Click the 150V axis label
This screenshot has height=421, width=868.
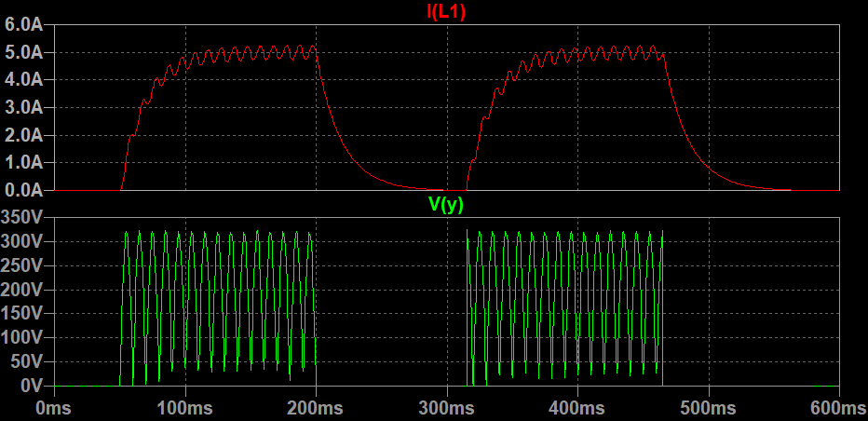pyautogui.click(x=21, y=314)
